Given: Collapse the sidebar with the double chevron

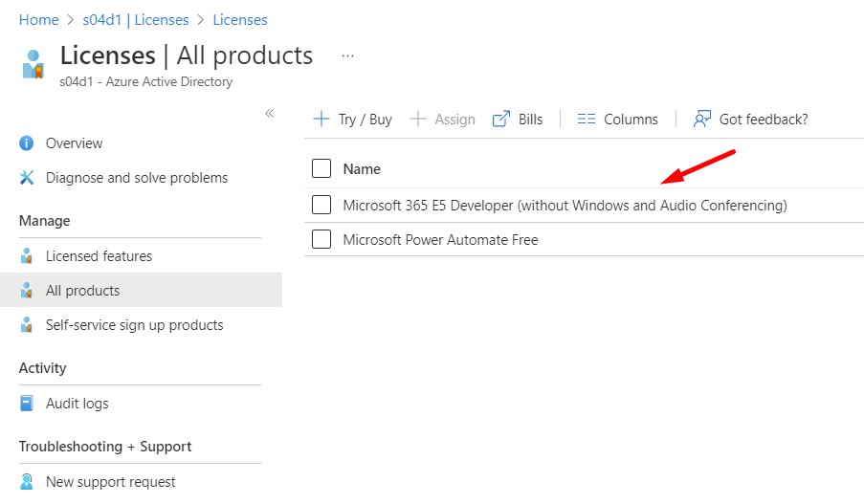Looking at the screenshot, I should [269, 114].
